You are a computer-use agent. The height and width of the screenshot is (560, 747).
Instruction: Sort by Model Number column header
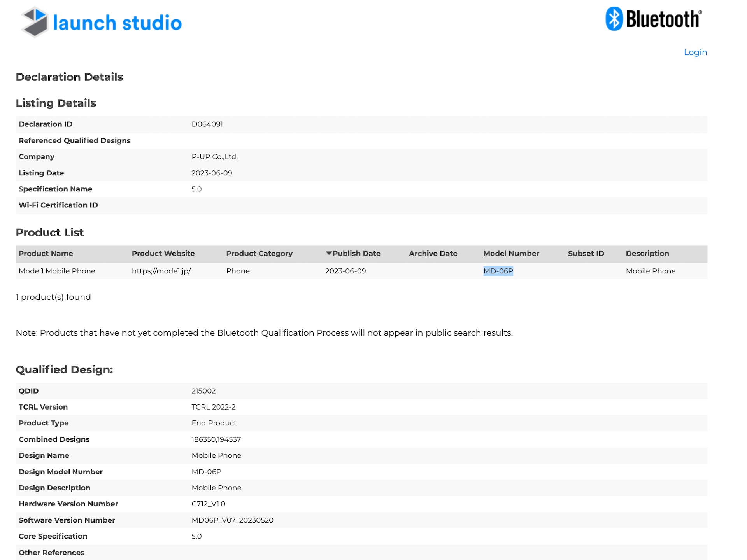pyautogui.click(x=511, y=254)
